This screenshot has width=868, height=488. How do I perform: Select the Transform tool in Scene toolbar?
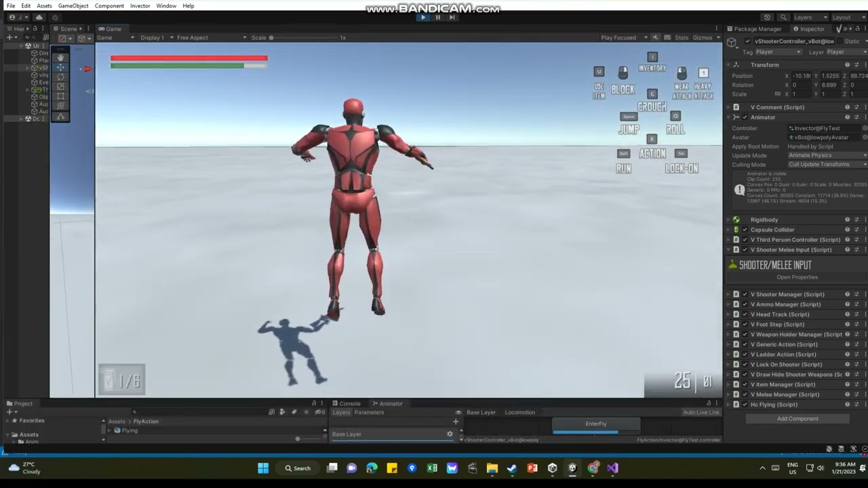pos(60,106)
